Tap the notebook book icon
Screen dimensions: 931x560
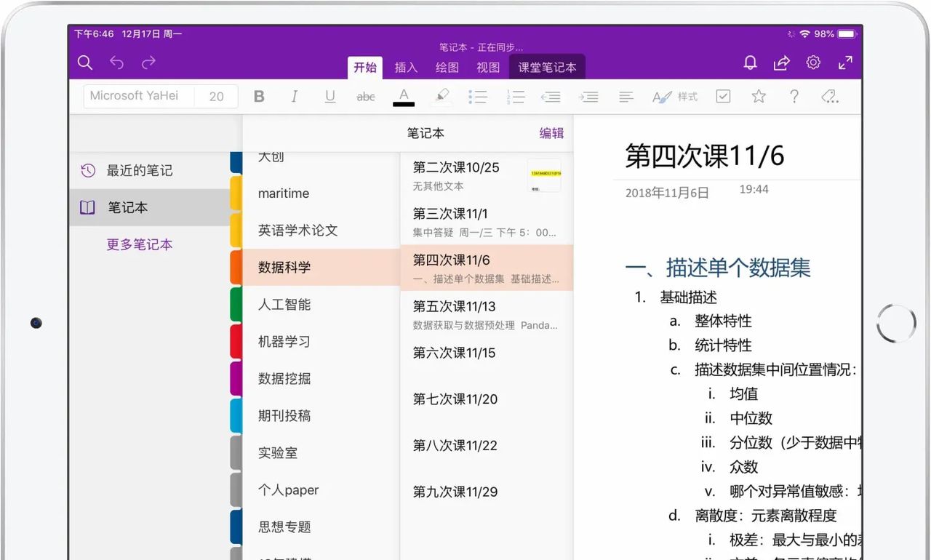[87, 208]
